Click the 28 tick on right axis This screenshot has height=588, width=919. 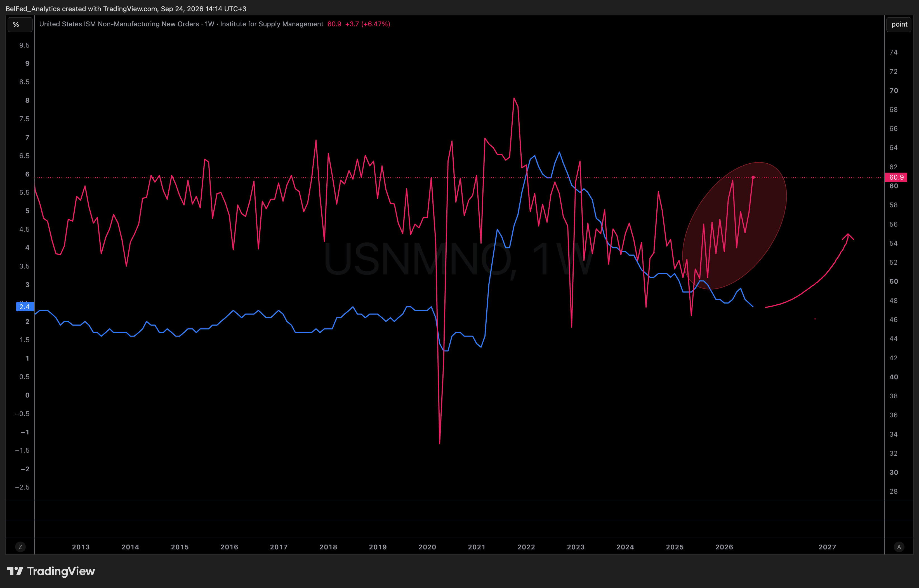(894, 491)
